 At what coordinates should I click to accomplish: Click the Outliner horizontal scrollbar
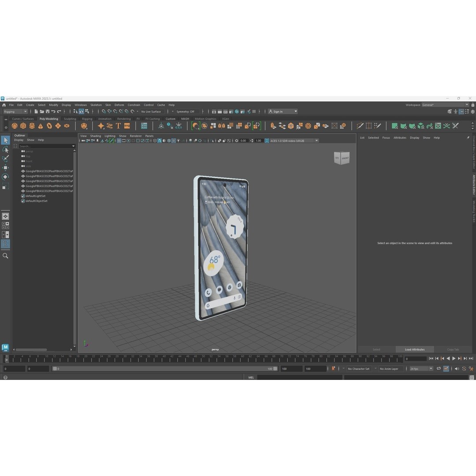[31, 350]
